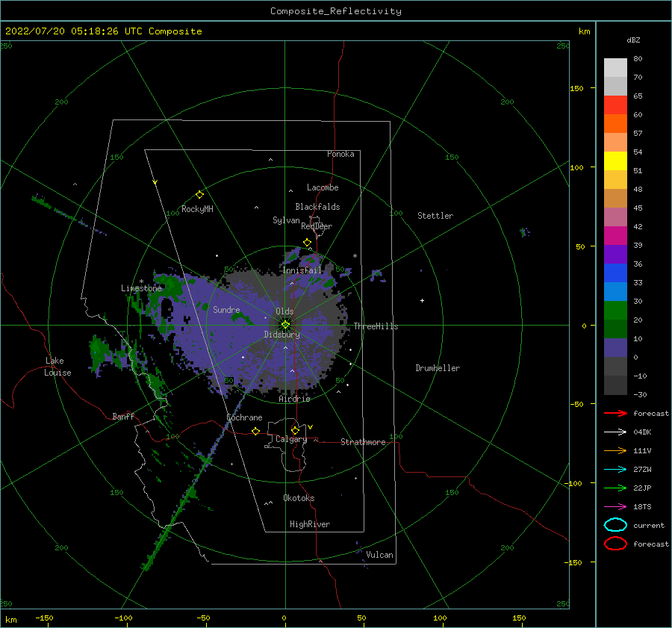Click the Innisfail city label

302,270
